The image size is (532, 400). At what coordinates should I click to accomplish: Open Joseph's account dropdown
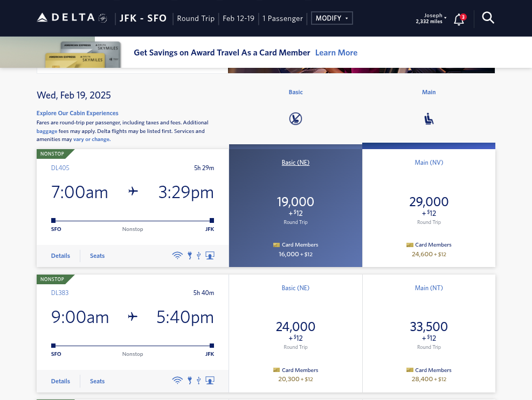431,18
